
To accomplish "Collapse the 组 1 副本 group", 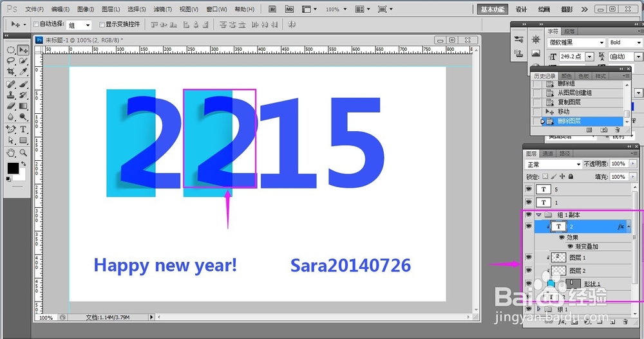I will (x=539, y=215).
